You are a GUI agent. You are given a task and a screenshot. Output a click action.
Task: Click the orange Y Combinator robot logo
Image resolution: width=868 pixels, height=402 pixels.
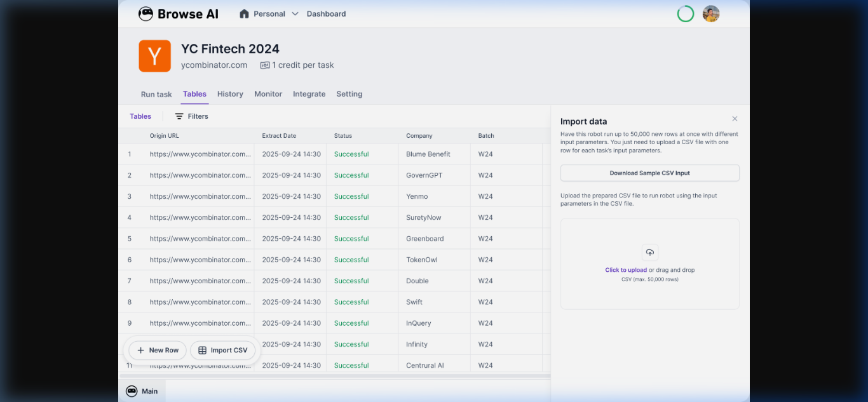[155, 56]
